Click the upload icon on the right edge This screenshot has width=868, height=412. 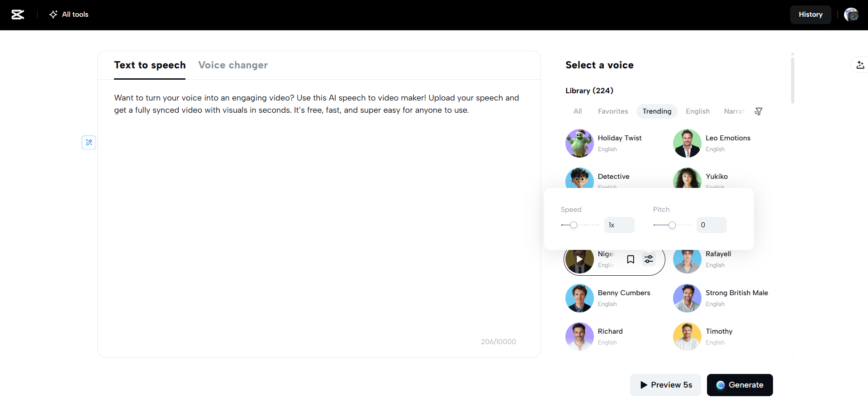coord(860,65)
